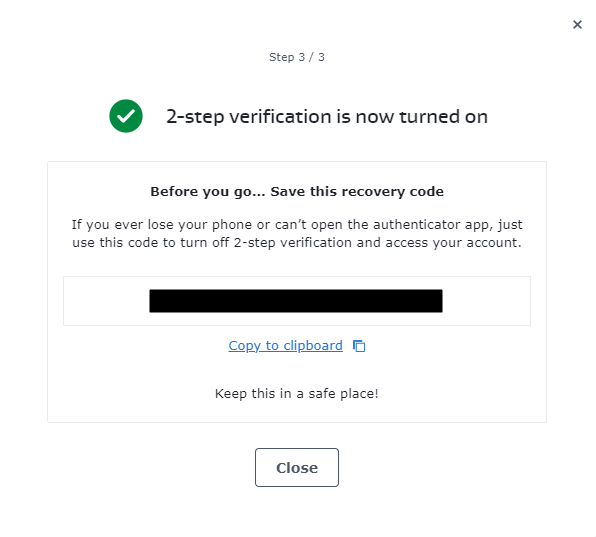Click the word 'Copy' in the clipboard link
596x537 pixels.
point(244,346)
